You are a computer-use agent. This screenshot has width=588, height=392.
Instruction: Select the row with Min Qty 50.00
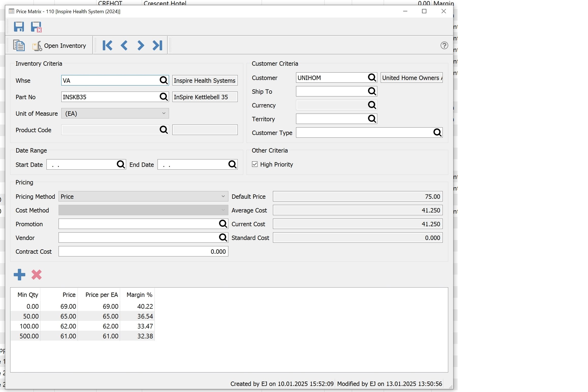[82, 316]
